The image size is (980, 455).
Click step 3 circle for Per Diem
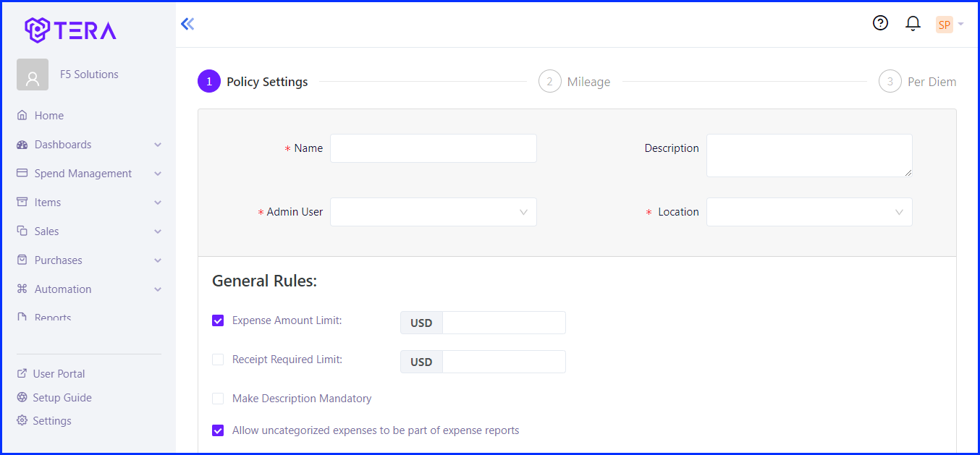click(x=890, y=82)
